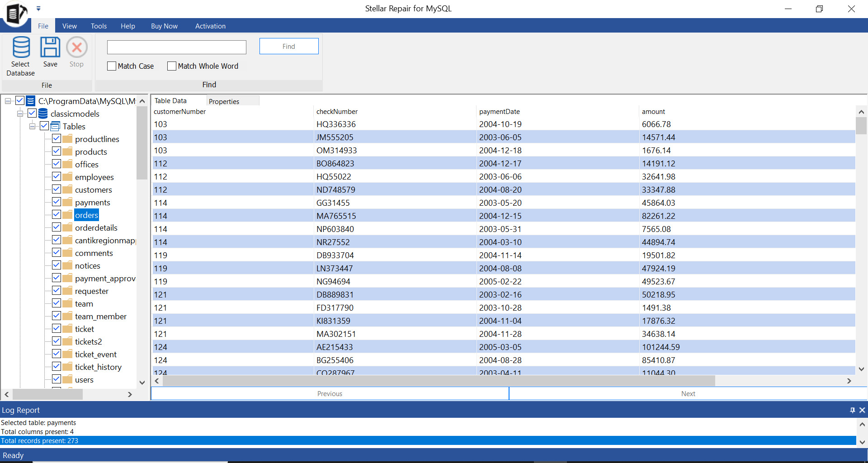
Task: Click the offices folder icon
Action: pos(67,164)
